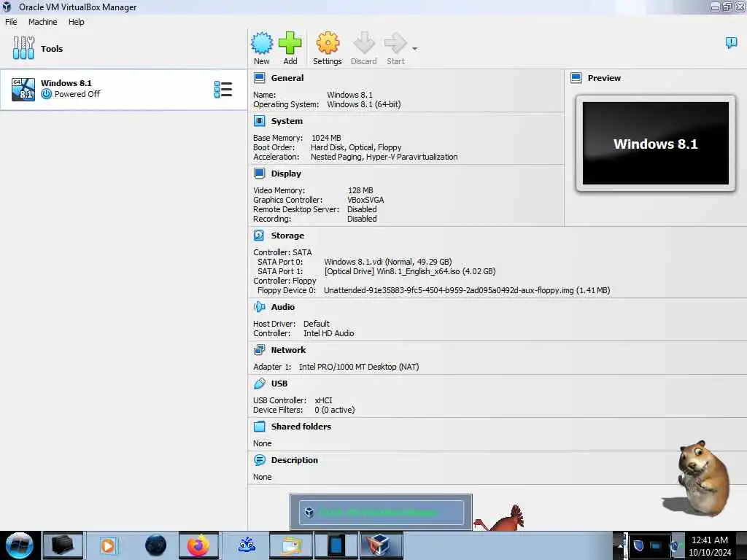Open Windows Media Player from the taskbar
The height and width of the screenshot is (560, 747).
(108, 545)
